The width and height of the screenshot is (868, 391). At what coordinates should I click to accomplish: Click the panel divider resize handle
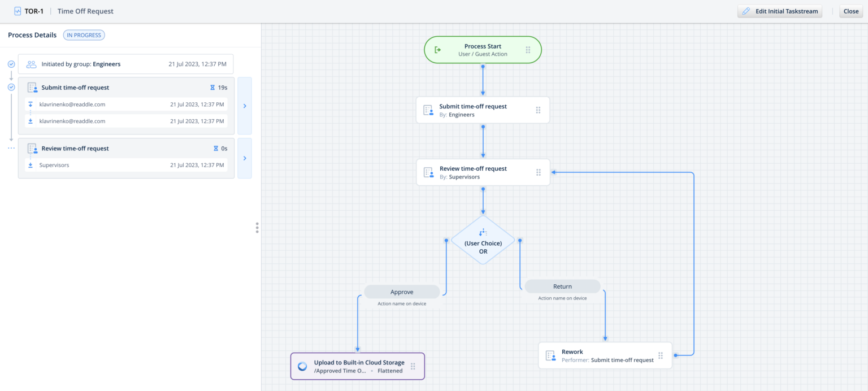tap(257, 227)
